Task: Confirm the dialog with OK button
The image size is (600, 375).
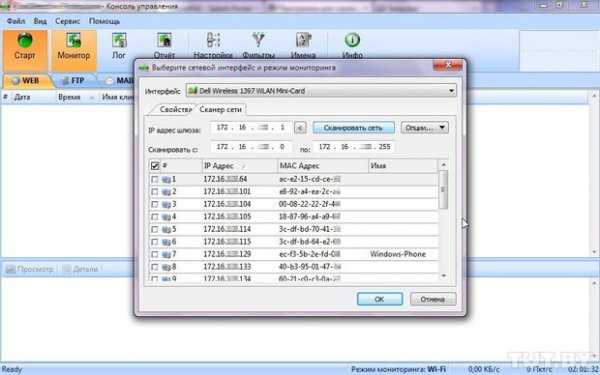Action: [380, 299]
